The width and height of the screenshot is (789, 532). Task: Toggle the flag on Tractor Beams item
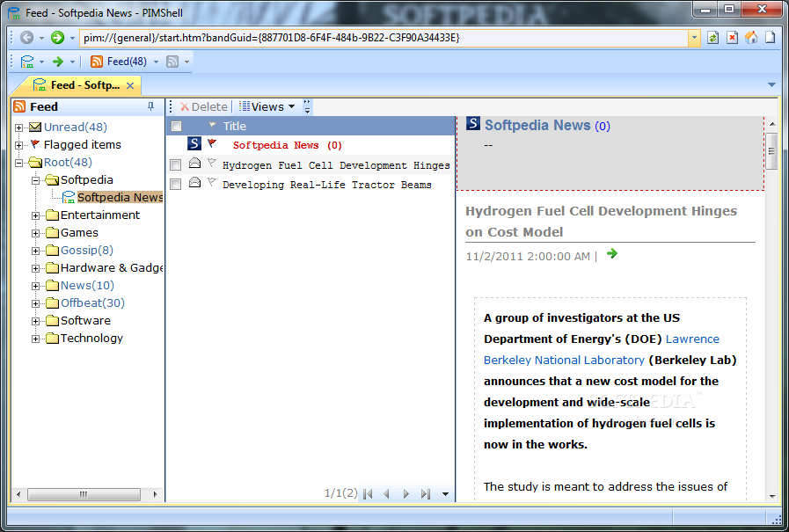212,183
